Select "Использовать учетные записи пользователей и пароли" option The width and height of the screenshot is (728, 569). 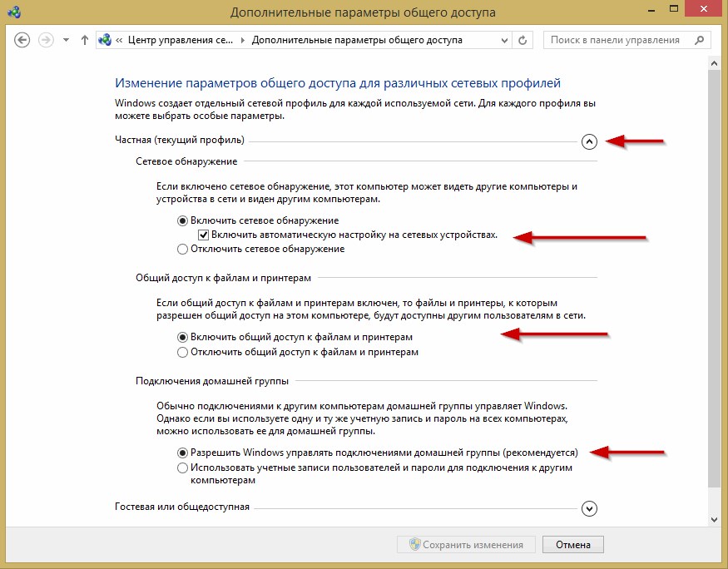(183, 468)
